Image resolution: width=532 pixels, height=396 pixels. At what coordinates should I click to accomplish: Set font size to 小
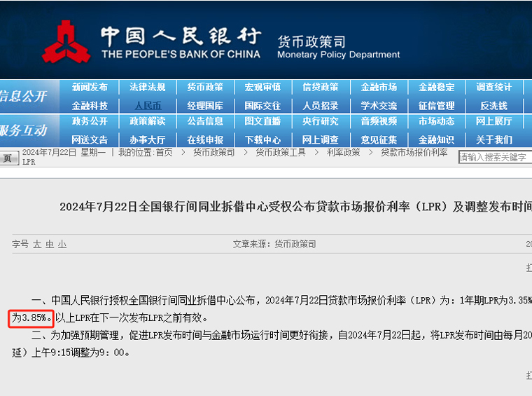tap(62, 245)
